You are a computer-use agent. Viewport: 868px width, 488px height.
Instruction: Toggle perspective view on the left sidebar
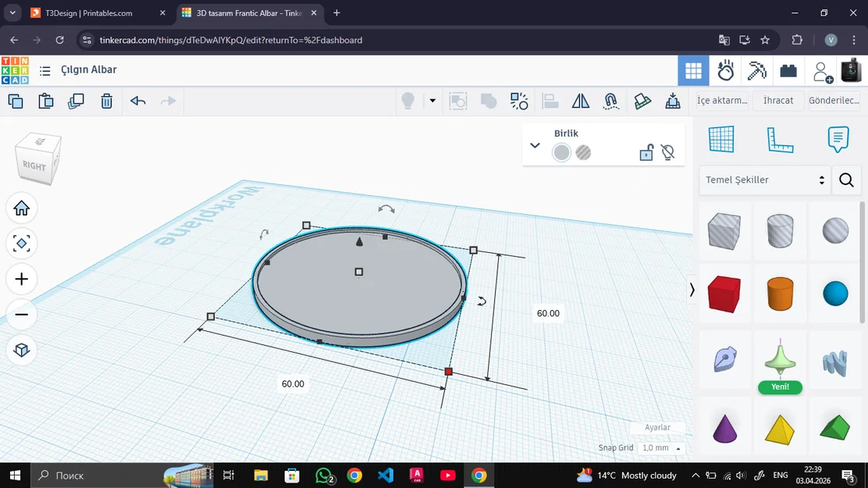point(21,350)
